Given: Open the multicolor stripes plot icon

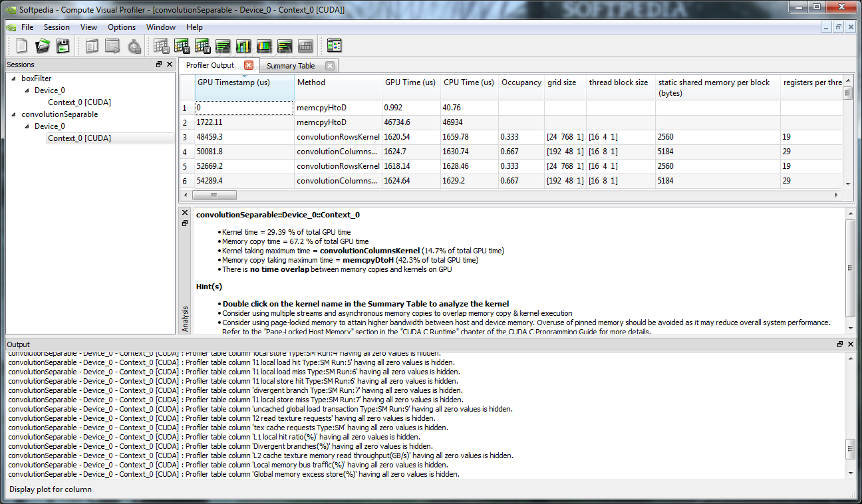Looking at the screenshot, I should click(264, 46).
